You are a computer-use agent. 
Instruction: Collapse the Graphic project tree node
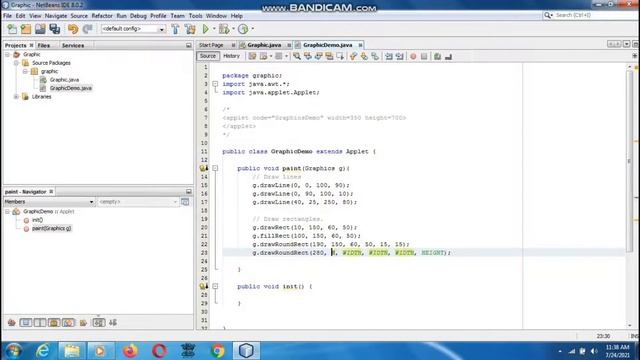(x=7, y=54)
